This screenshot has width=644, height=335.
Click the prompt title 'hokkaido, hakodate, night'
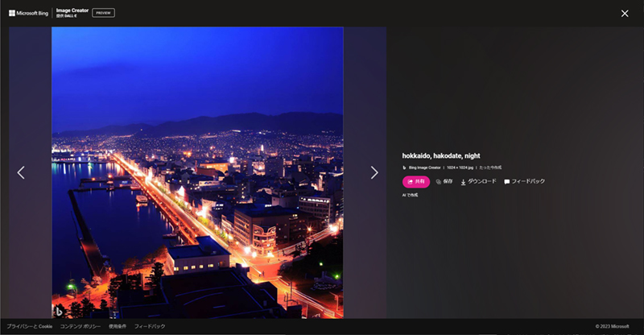441,155
